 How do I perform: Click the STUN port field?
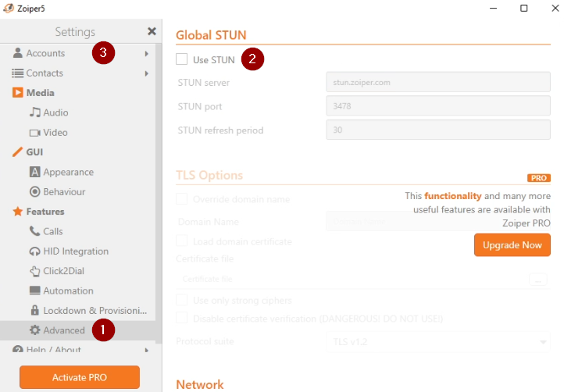(x=438, y=105)
